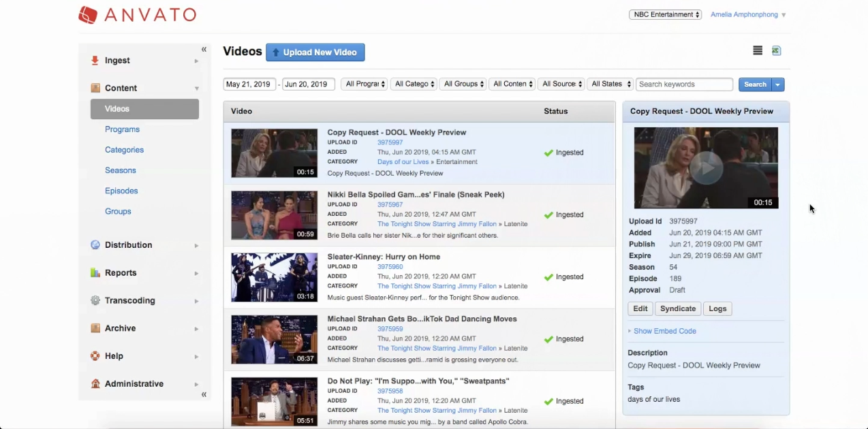The height and width of the screenshot is (429, 868).
Task: Click the Upload New Video button
Action: coord(315,52)
